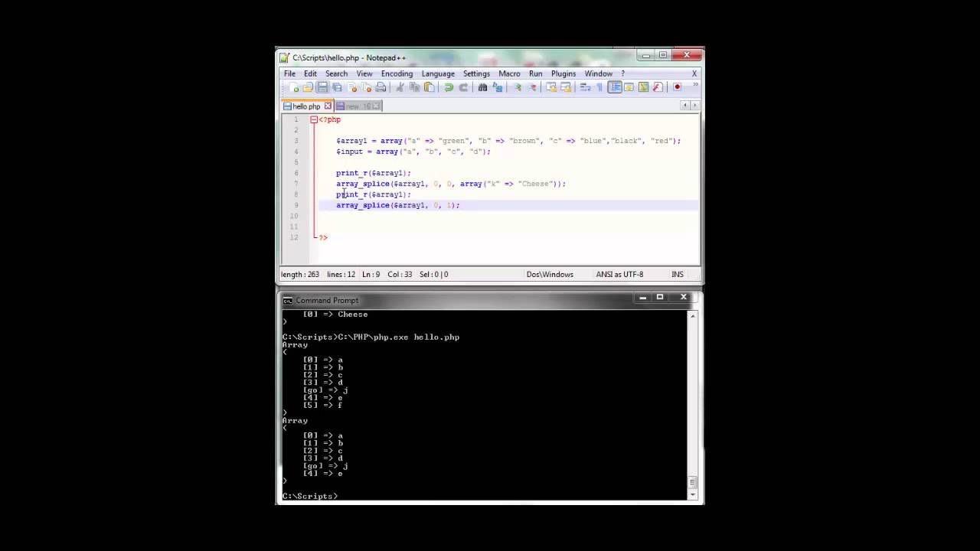Click the Save All toolbar icon
Viewport: 980px width, 551px height.
337,87
